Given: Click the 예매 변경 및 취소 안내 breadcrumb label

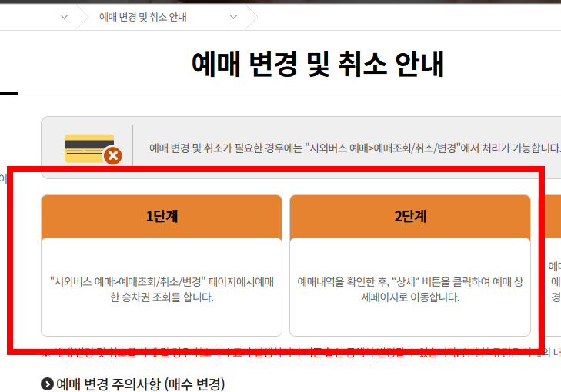Looking at the screenshot, I should (143, 17).
